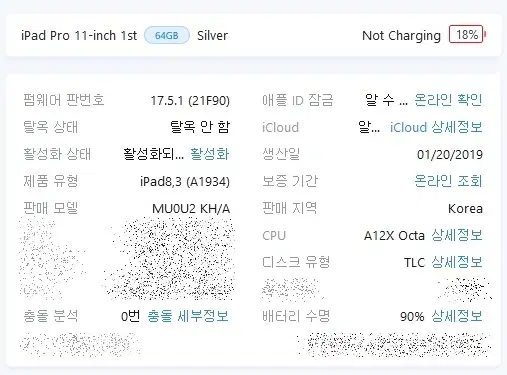Open CPU 상세정보 details link
The width and height of the screenshot is (507, 375).
pos(457,235)
